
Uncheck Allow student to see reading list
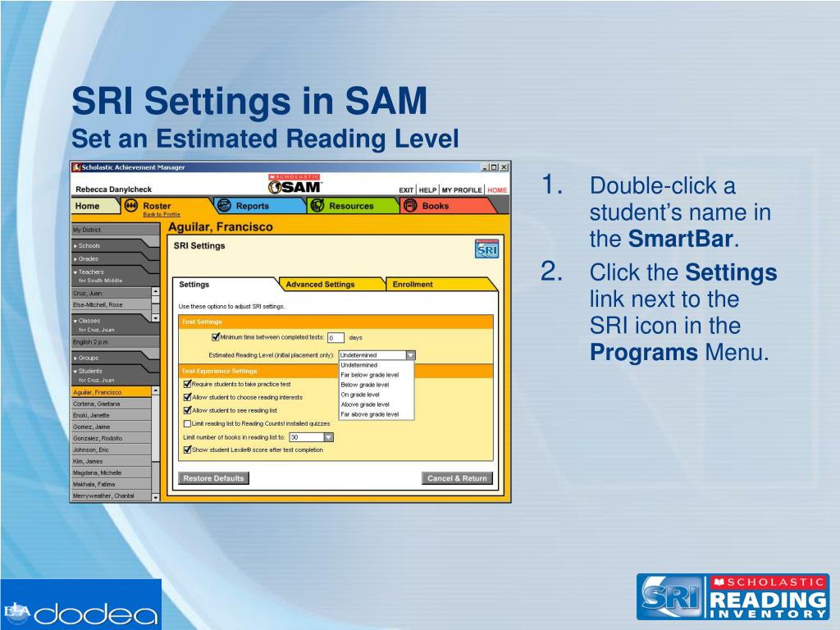coord(188,410)
